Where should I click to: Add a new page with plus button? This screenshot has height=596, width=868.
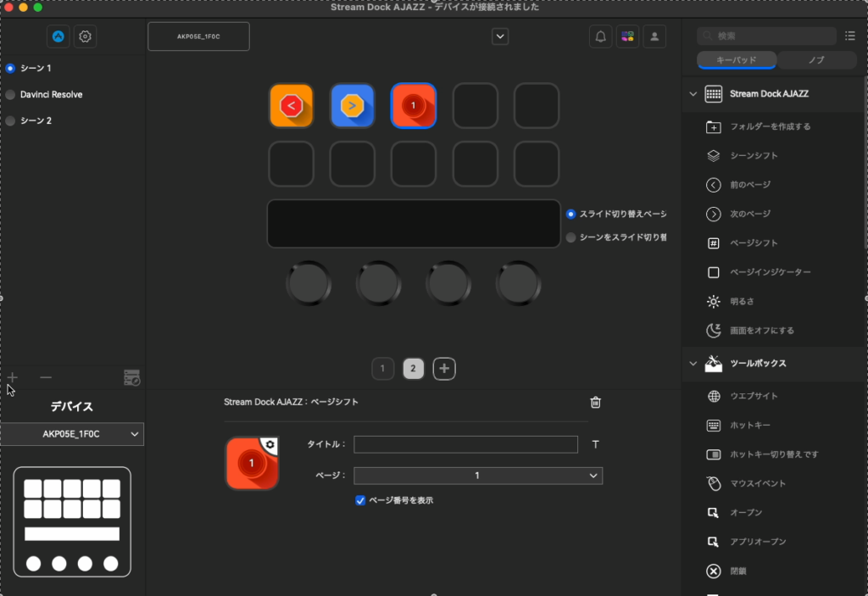pyautogui.click(x=444, y=368)
